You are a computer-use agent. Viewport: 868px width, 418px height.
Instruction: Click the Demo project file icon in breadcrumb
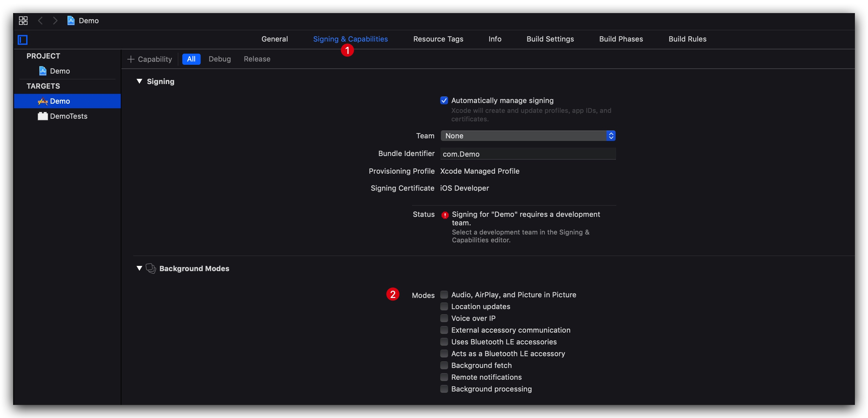pos(71,21)
